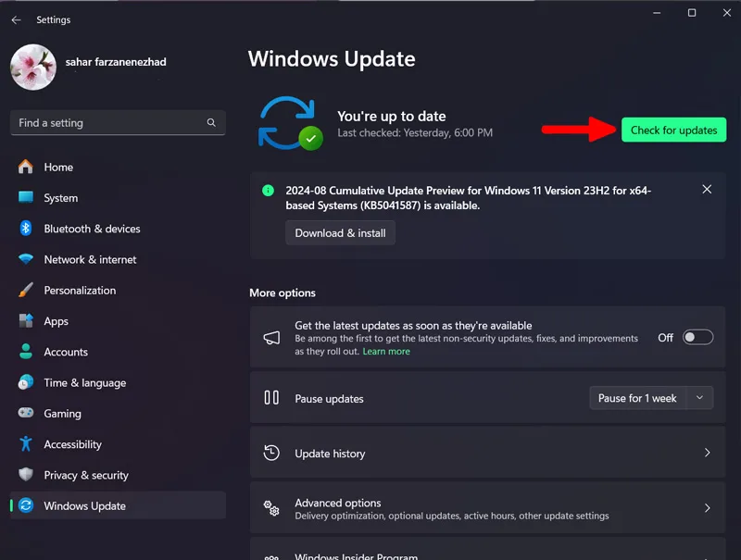
Task: Click Download & install button
Action: pos(340,232)
